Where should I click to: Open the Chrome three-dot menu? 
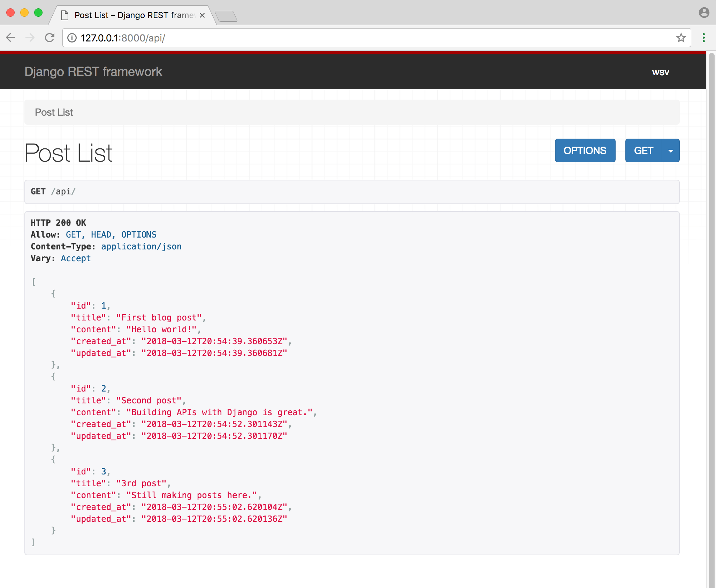point(704,38)
